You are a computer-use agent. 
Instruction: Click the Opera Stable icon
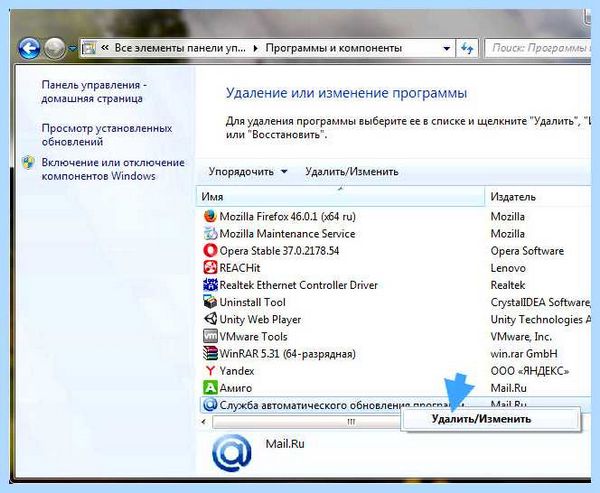(x=210, y=251)
